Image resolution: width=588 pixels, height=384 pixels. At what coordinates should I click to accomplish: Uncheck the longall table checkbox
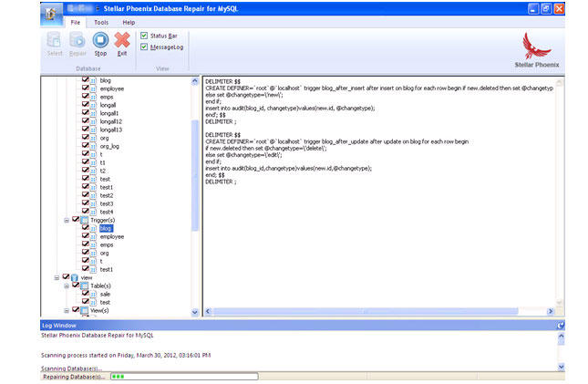click(x=86, y=104)
